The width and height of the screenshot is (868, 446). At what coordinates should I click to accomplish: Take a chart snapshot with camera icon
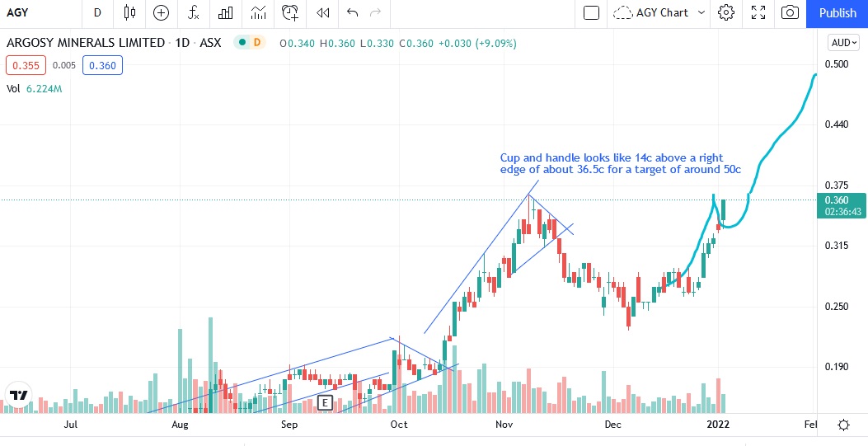[x=790, y=12]
